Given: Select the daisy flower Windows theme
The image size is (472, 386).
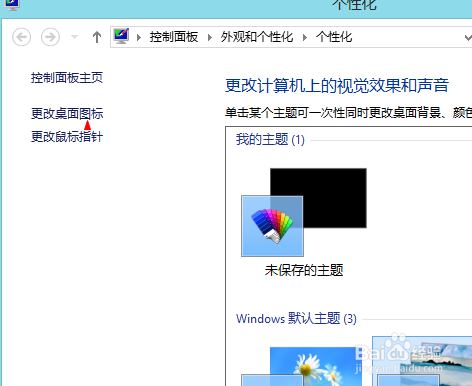Looking at the screenshot, I should click(302, 366).
